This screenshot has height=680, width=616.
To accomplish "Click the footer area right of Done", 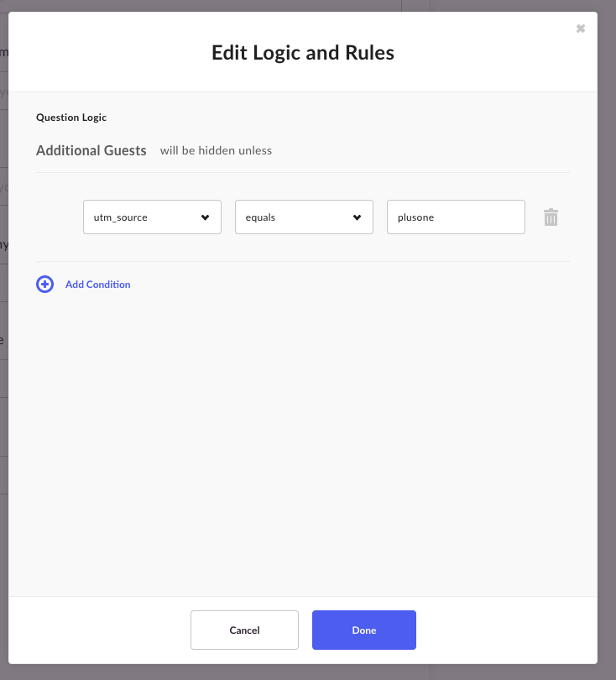I will 506,630.
